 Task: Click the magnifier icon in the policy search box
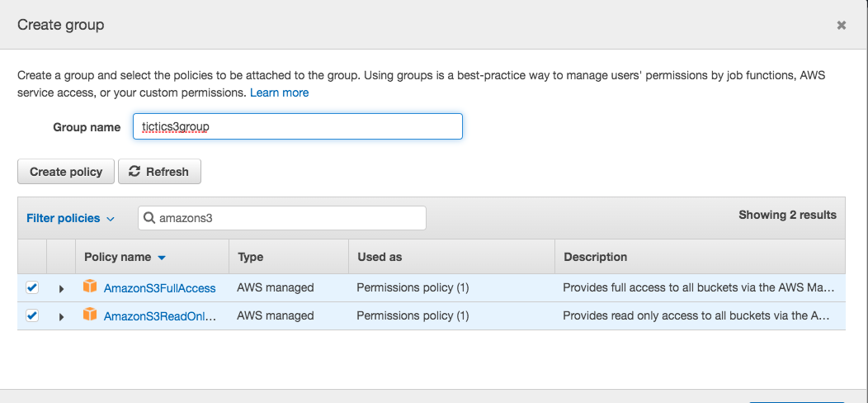click(149, 218)
